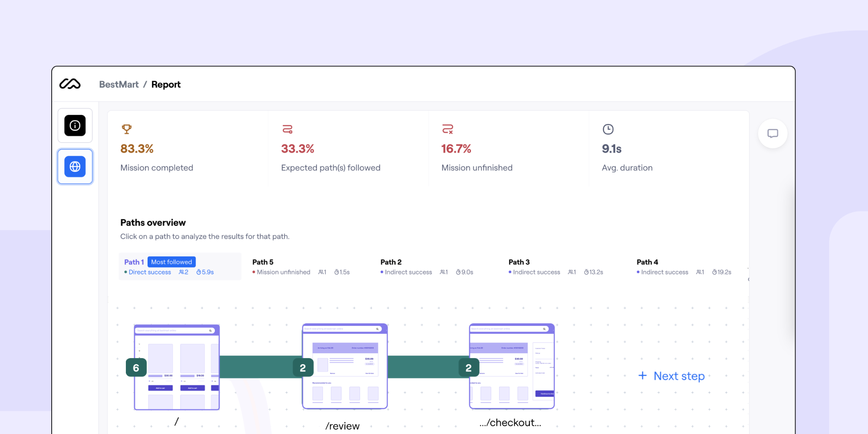Screen dimensions: 868x434
Task: Select the Path 4 tab
Action: [684, 266]
